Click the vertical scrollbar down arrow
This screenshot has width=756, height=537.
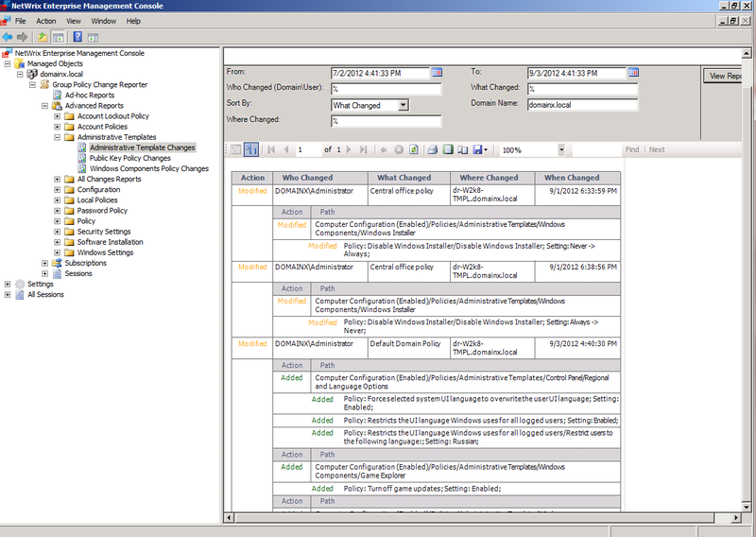pos(747,507)
